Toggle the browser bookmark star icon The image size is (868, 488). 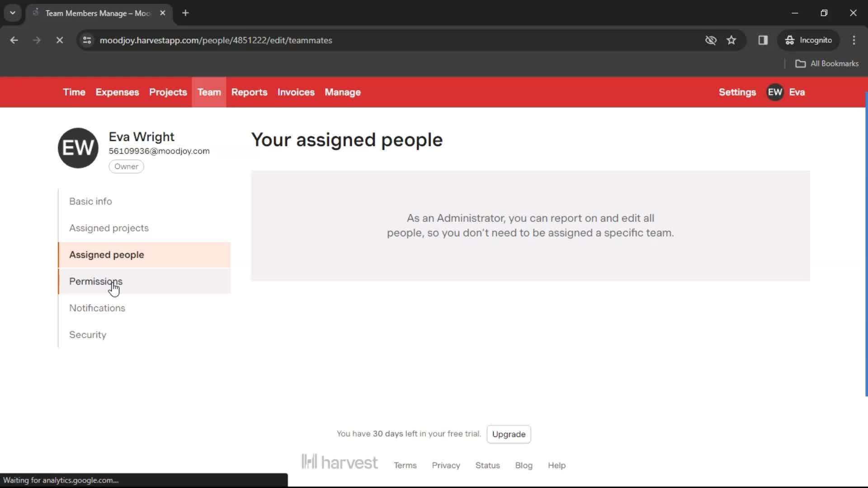(731, 40)
